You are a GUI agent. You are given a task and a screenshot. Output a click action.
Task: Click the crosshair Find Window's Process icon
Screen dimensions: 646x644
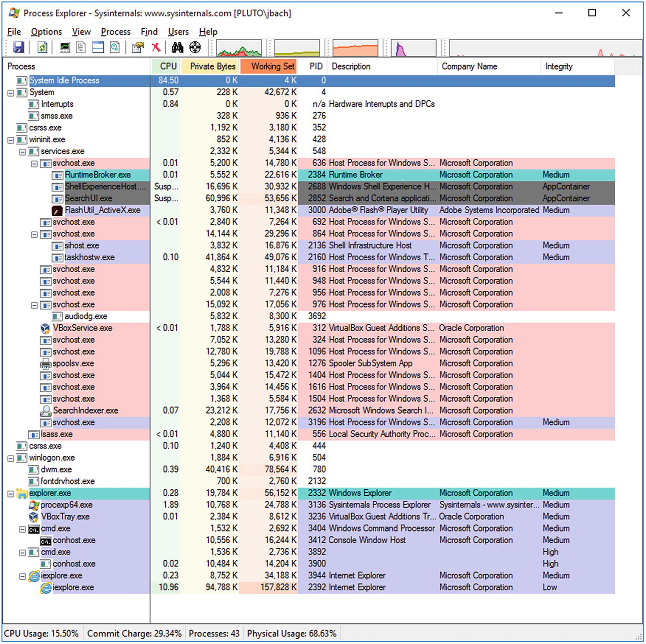[195, 47]
